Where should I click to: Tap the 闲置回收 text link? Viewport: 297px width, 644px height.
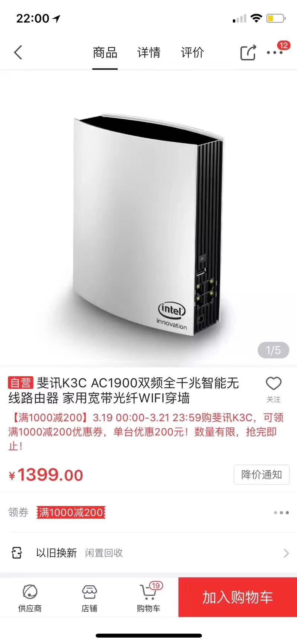click(104, 553)
